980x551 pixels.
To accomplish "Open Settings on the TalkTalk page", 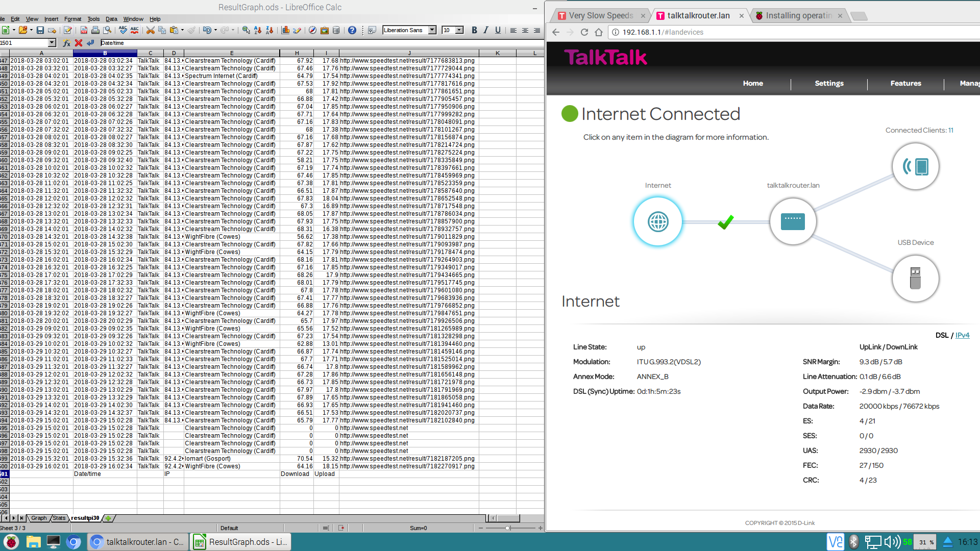I will click(x=829, y=83).
